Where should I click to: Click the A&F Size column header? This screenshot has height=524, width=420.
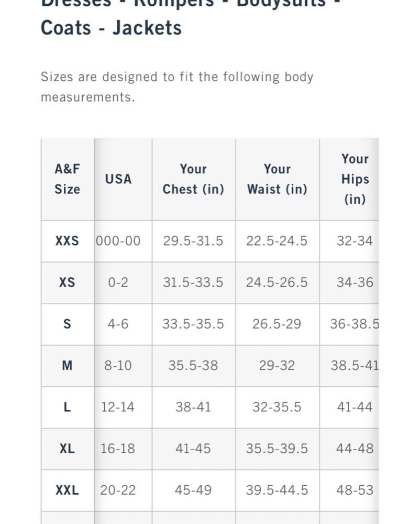(x=67, y=179)
